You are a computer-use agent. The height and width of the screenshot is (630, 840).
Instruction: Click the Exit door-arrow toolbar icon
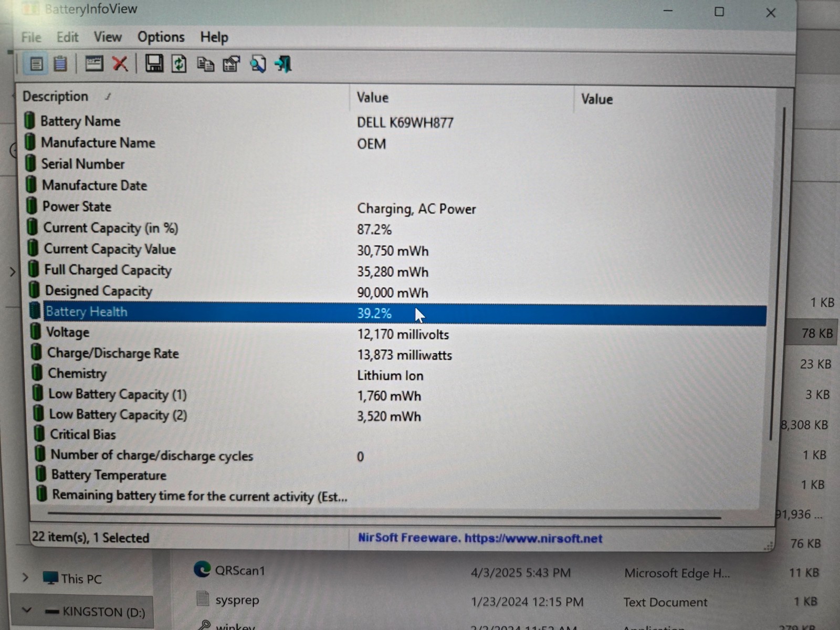[x=283, y=64]
